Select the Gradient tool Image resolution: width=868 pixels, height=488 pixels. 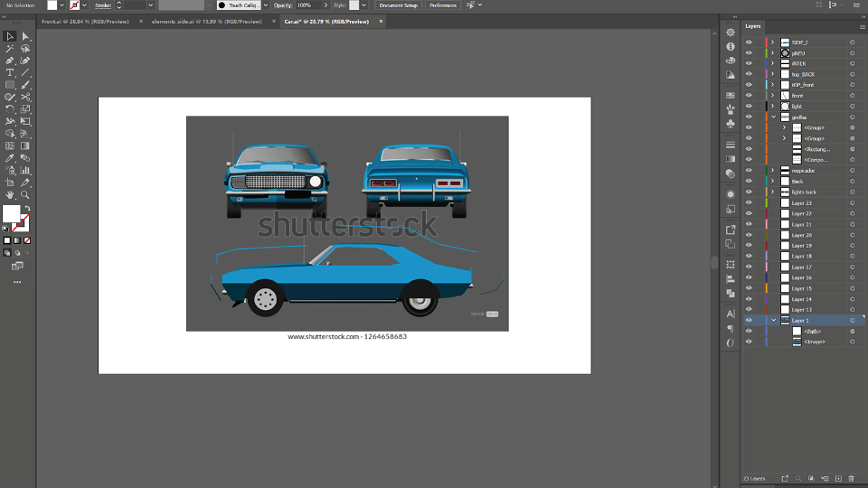click(25, 146)
